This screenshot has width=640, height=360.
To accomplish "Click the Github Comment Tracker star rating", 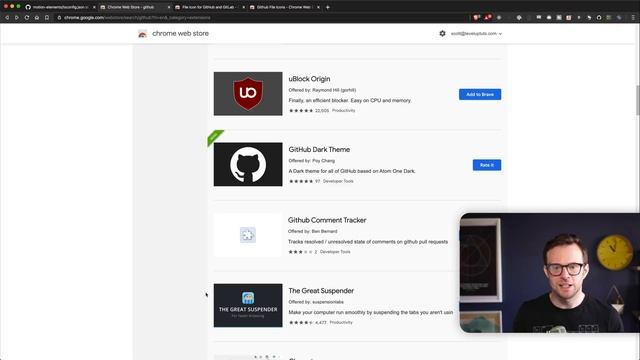I will pyautogui.click(x=300, y=252).
